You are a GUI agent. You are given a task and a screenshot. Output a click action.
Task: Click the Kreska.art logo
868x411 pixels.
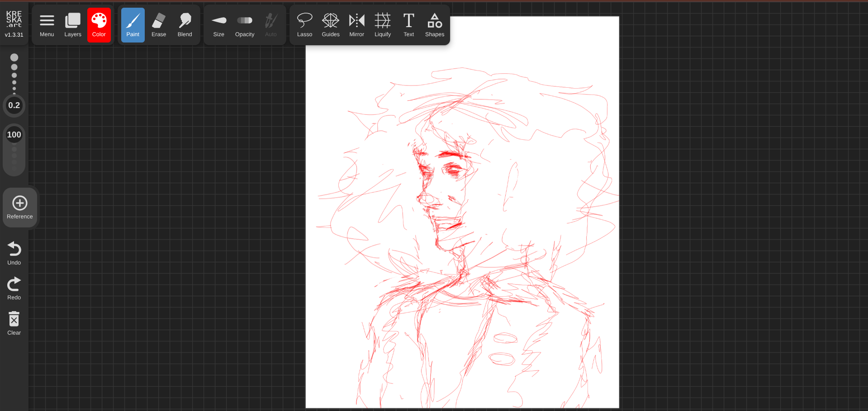pos(14,19)
